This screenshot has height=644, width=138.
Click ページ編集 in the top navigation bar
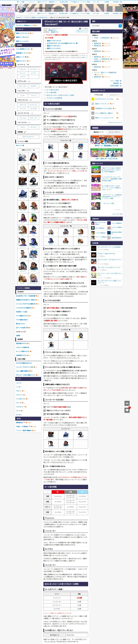coord(21,2)
